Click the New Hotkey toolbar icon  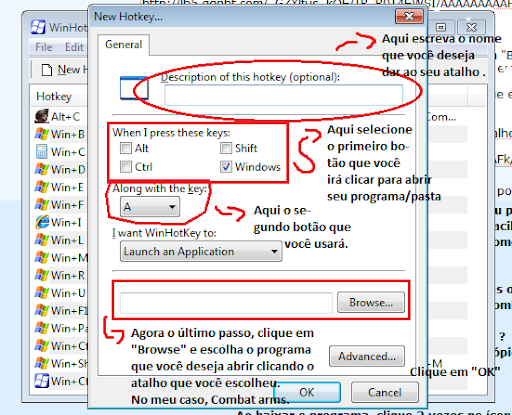(x=47, y=70)
